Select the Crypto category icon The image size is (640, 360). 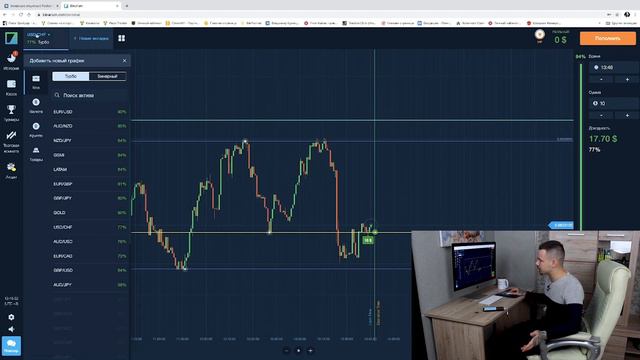36,126
